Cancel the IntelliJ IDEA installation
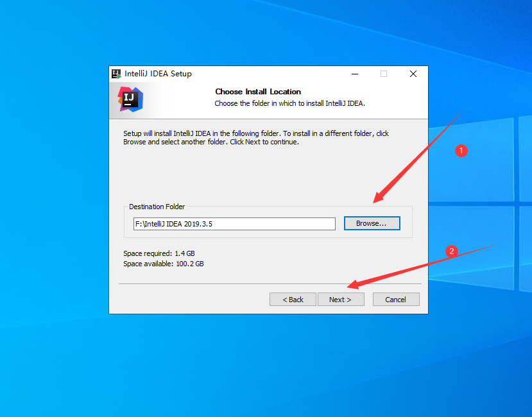The width and height of the screenshot is (532, 417). click(395, 300)
